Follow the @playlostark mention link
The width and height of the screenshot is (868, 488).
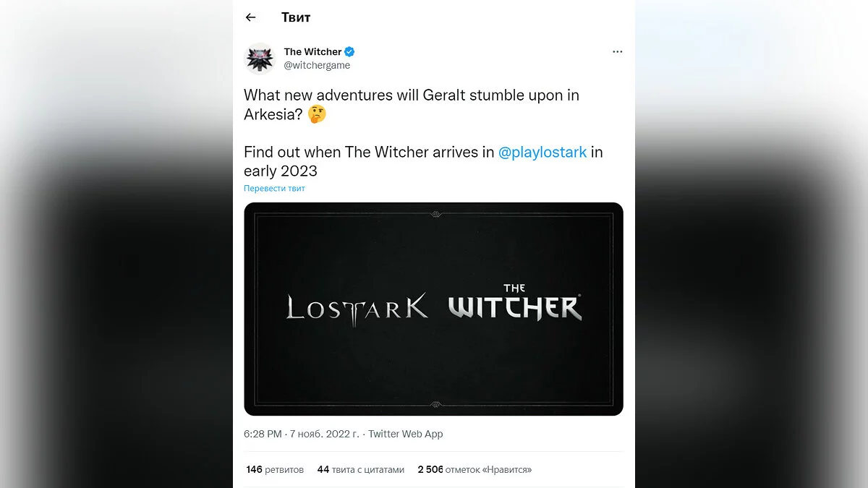pos(542,152)
